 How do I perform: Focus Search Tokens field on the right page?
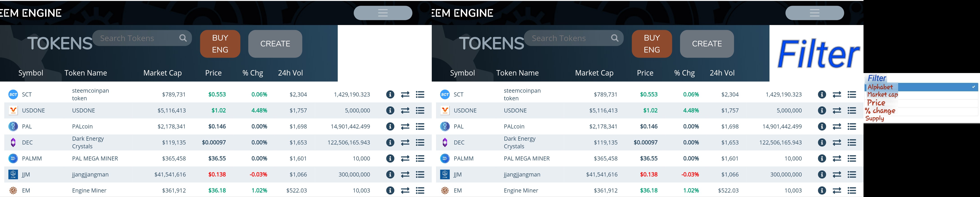(574, 38)
